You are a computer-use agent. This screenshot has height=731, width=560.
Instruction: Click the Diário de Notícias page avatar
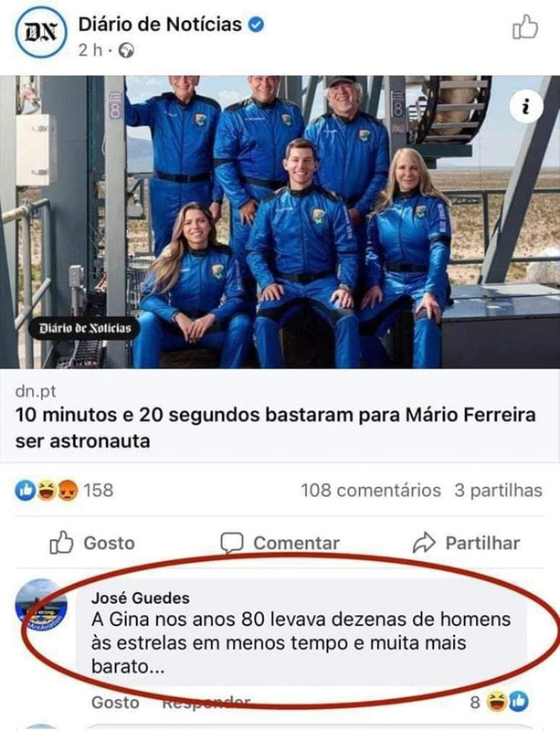(x=41, y=32)
